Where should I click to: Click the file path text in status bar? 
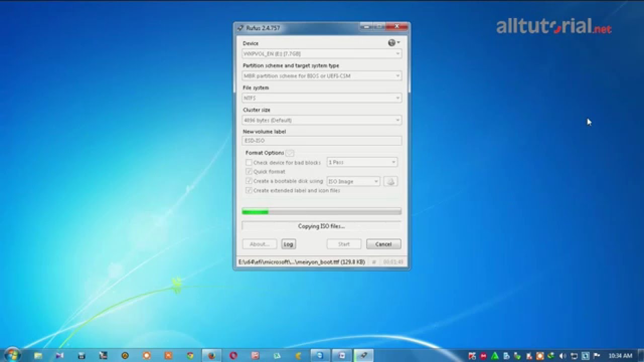(302, 262)
